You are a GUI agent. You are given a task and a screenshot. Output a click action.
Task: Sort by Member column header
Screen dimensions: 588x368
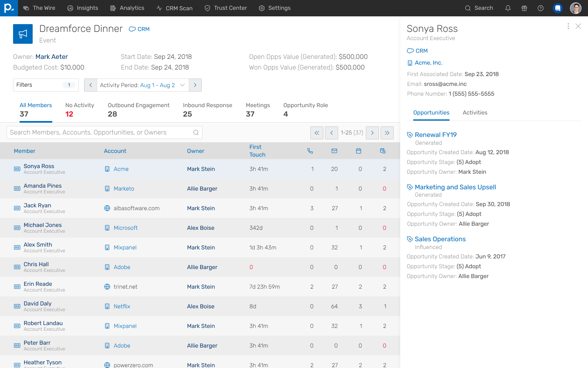point(24,151)
